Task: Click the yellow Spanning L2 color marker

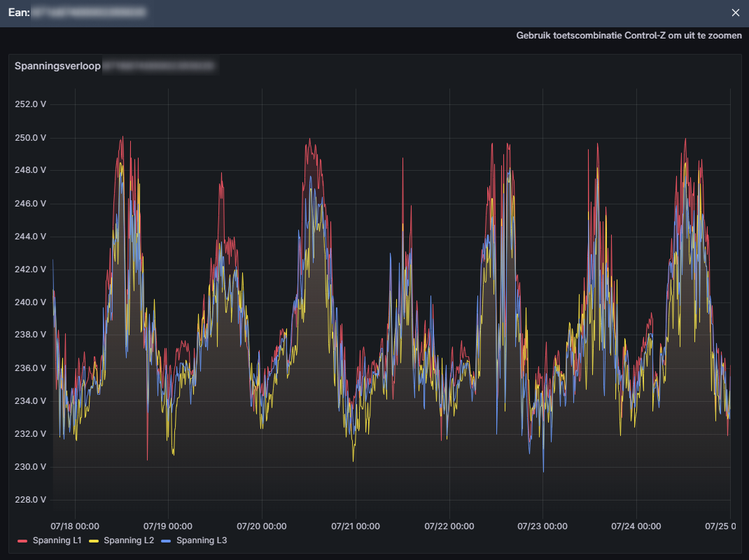Action: click(94, 541)
